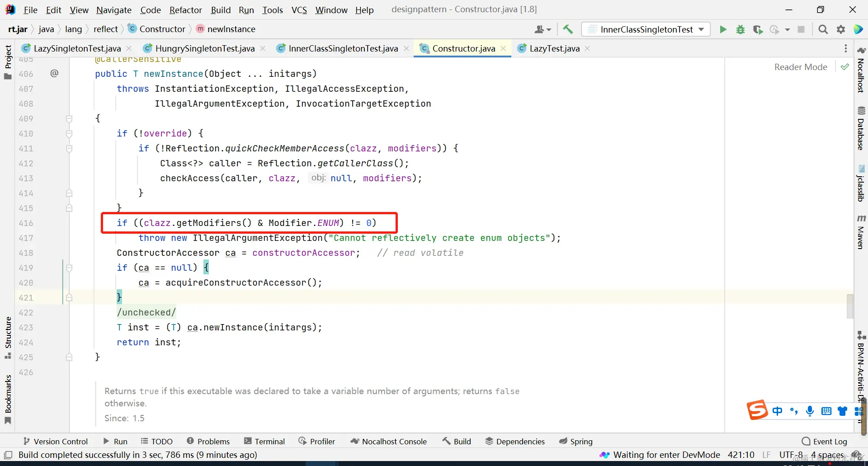Open Problems tool window
Image resolution: width=868 pixels, height=466 pixels.
coord(208,441)
